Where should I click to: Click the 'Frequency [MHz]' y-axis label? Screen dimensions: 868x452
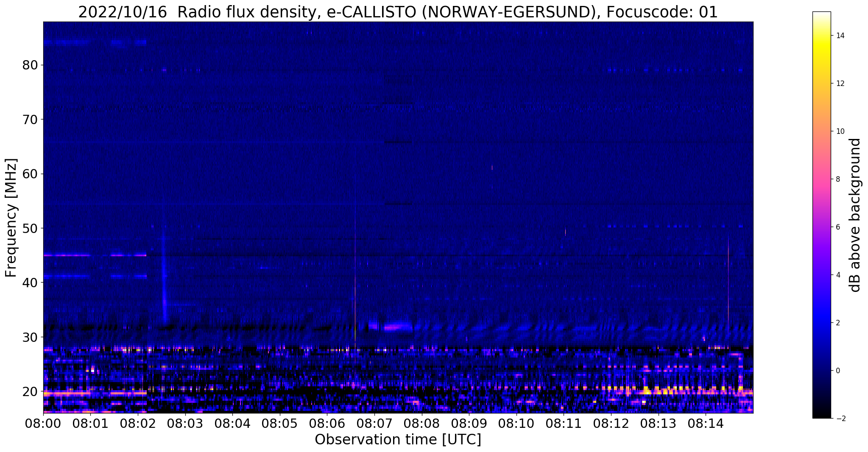coord(11,218)
